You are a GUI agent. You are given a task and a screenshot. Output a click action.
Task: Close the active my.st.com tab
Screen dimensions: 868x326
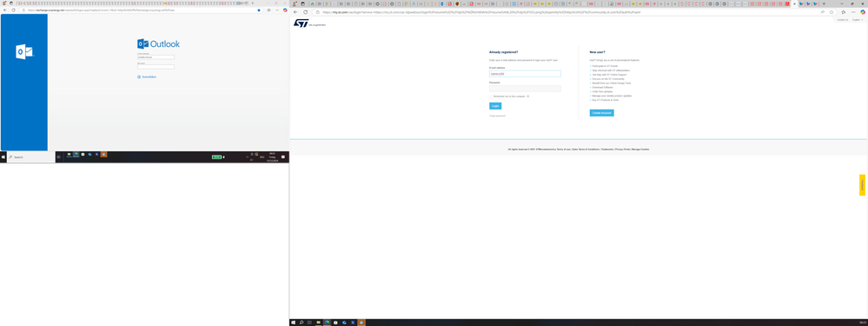click(x=794, y=3)
